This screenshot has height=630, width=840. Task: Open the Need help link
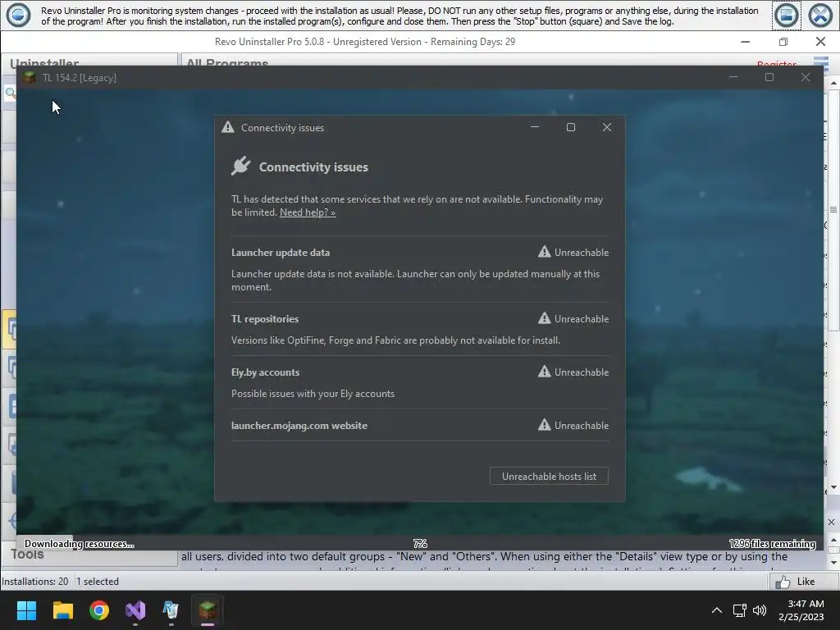coord(308,212)
